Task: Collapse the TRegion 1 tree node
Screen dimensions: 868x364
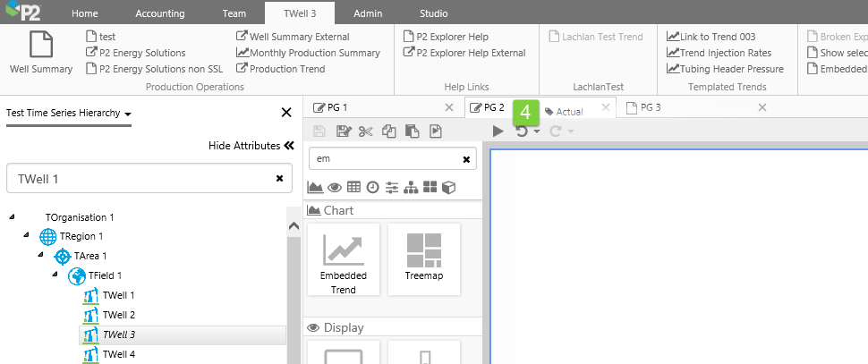Action: 27,236
